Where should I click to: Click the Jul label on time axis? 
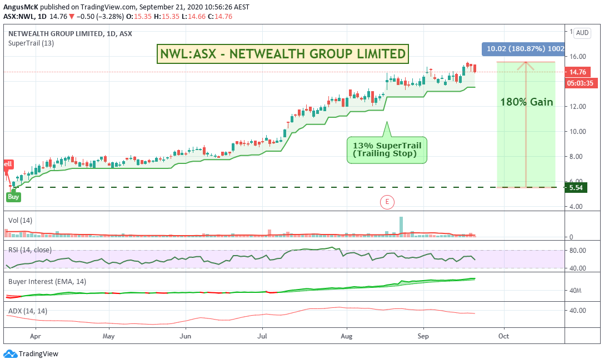pos(262,336)
